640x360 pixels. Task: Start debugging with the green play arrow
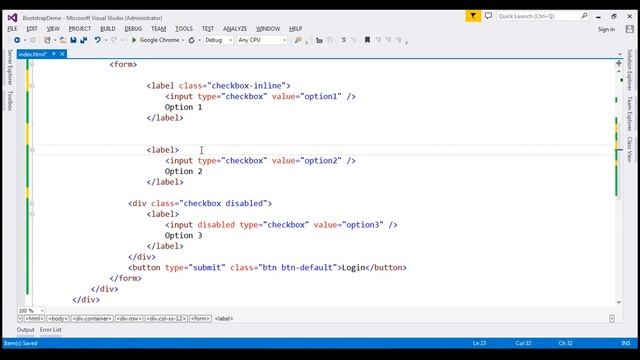coord(133,40)
